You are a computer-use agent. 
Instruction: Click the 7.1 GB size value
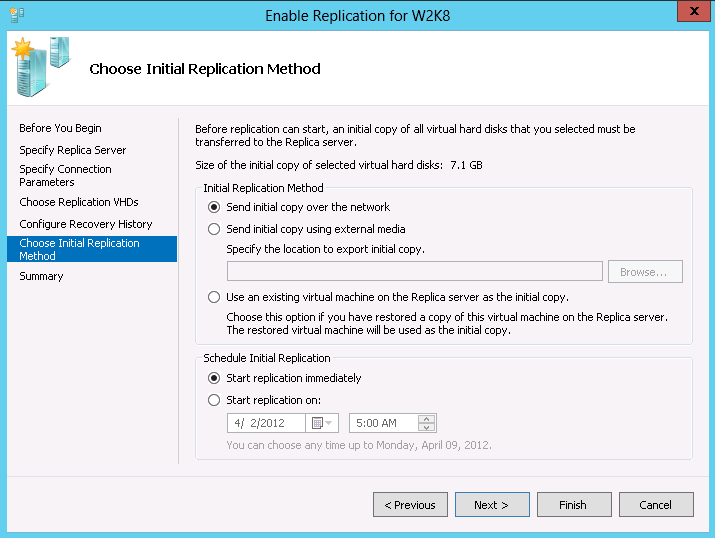click(x=466, y=165)
